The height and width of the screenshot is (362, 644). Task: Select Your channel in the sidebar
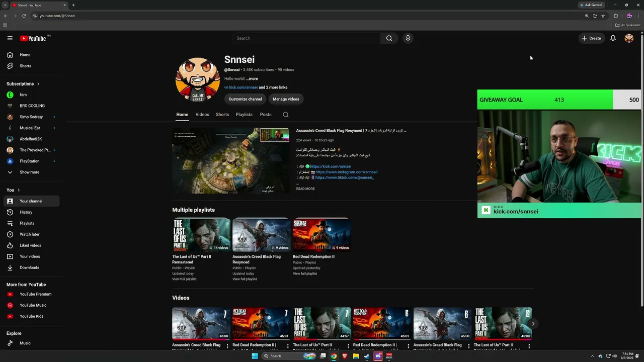click(31, 201)
